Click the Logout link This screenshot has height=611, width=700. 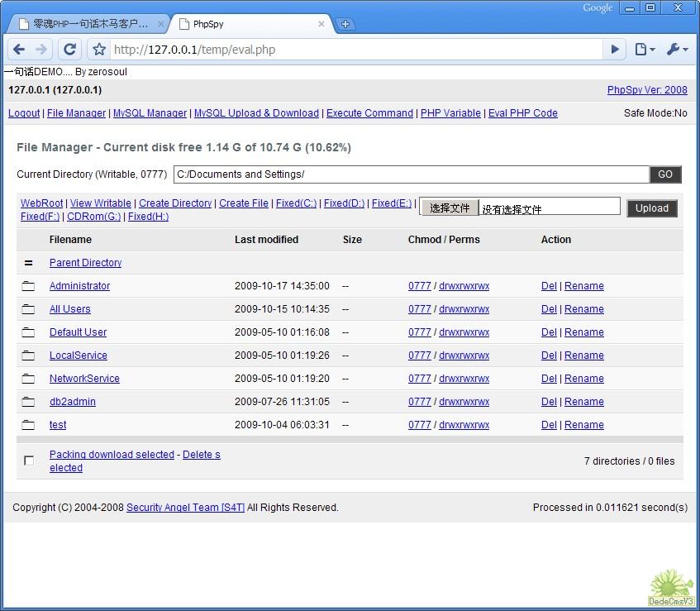click(x=24, y=113)
